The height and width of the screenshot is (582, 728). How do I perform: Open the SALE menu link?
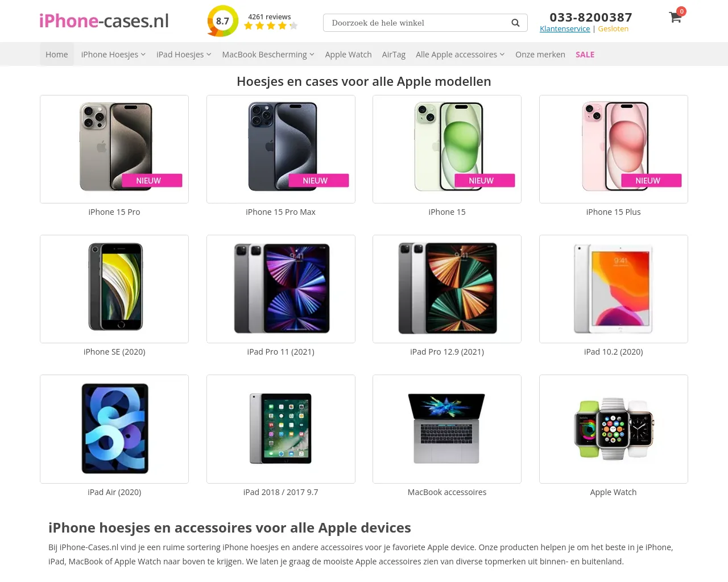coord(585,55)
